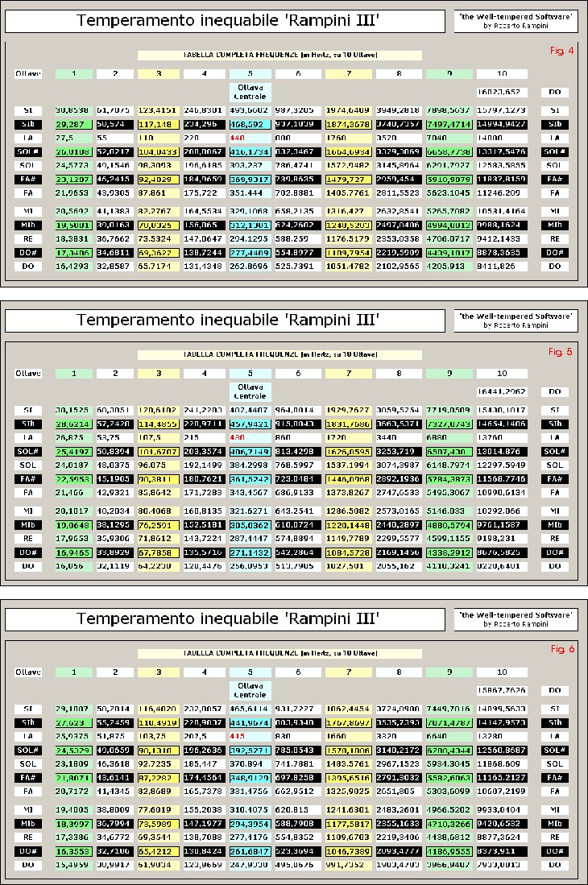Select the 65.7174 cell in the DO row
The width and height of the screenshot is (588, 885).
tap(159, 266)
